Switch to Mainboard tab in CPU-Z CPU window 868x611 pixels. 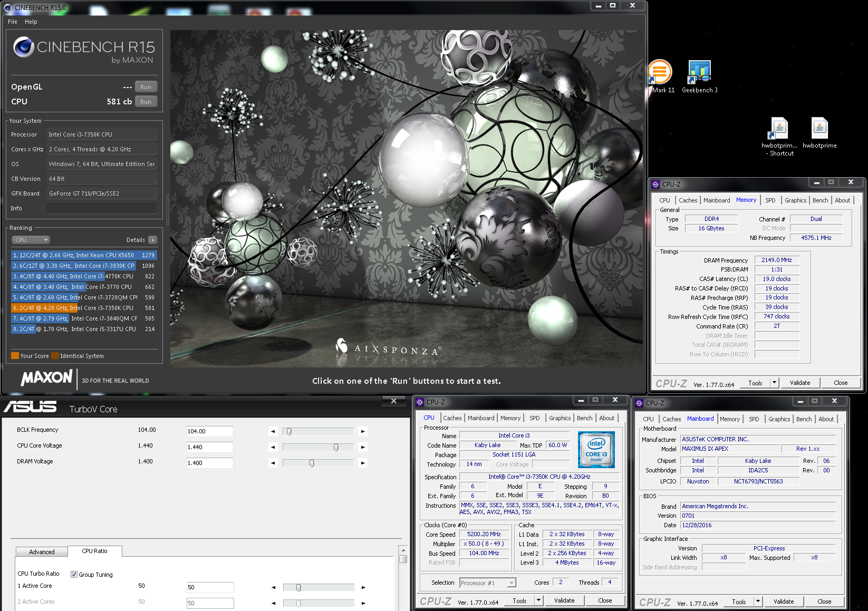tap(481, 418)
